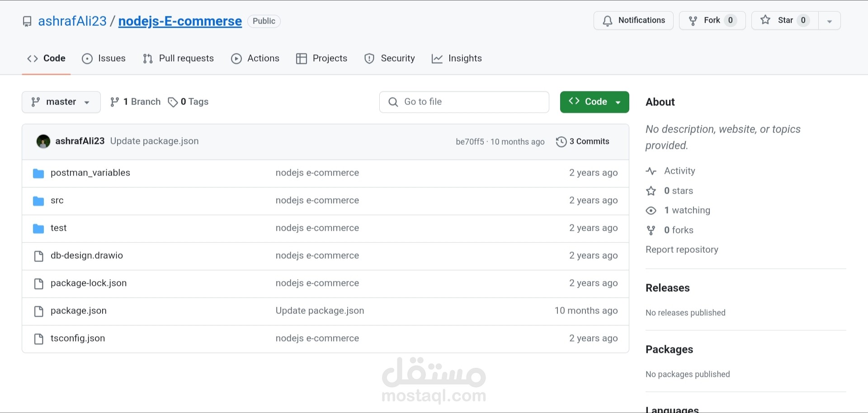The image size is (868, 413).
Task: Click the Notifications bell button
Action: pyautogui.click(x=633, y=20)
